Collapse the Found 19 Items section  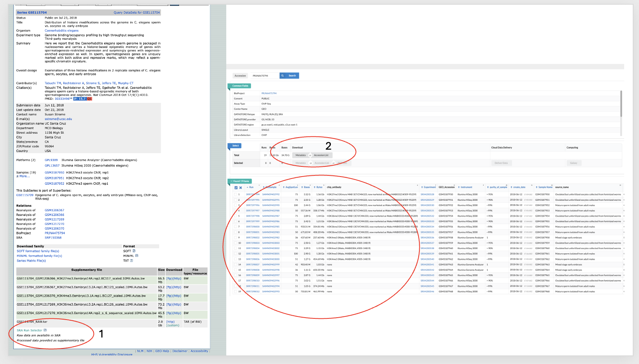click(x=240, y=181)
